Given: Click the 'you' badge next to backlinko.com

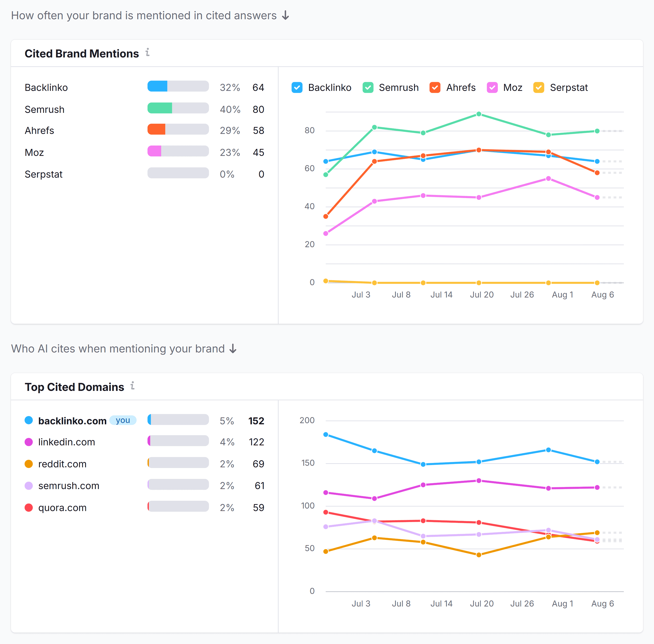Looking at the screenshot, I should 123,420.
